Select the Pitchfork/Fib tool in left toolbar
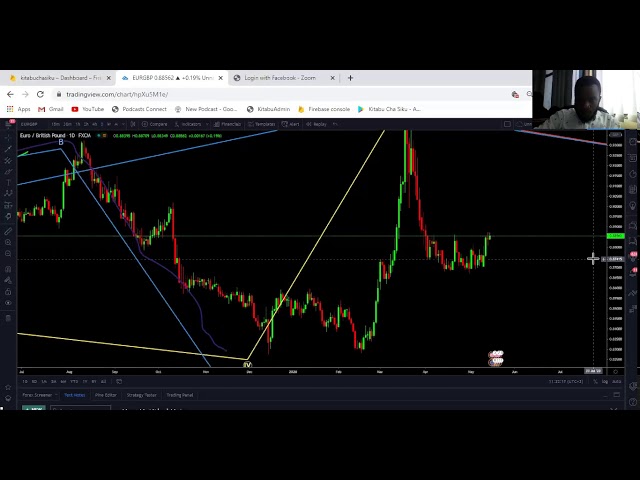 click(x=8, y=160)
